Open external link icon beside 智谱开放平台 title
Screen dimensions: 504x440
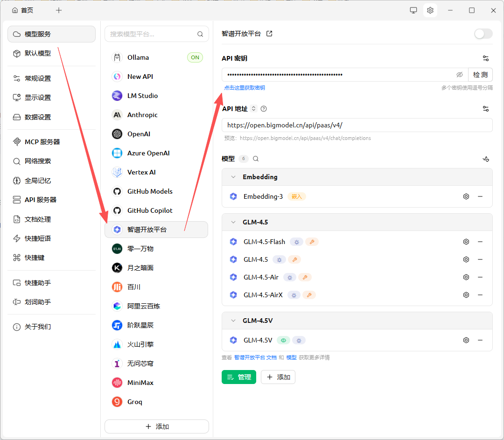click(x=269, y=34)
